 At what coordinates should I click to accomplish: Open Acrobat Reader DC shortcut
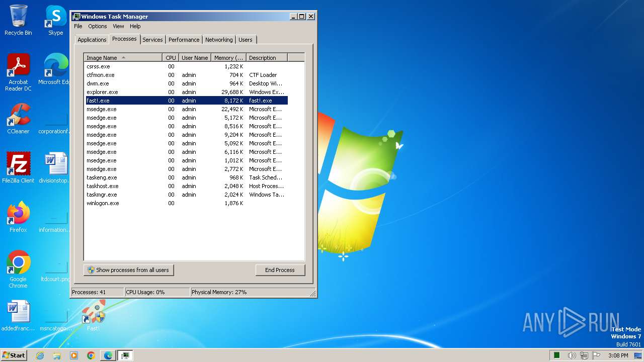[x=18, y=72]
